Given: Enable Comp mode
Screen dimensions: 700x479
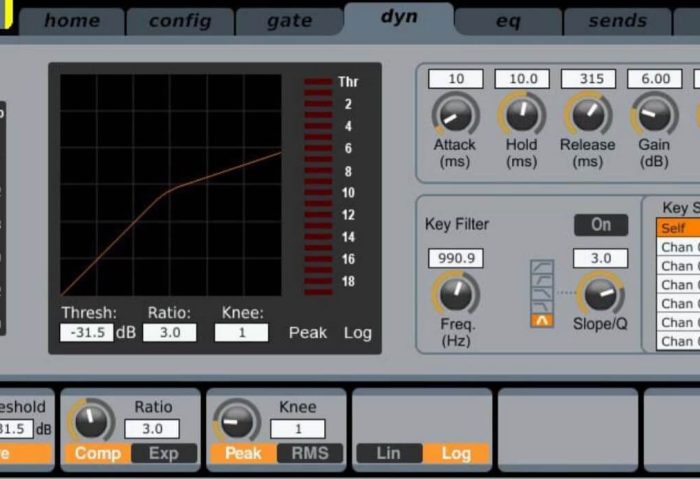Looking at the screenshot, I should pyautogui.click(x=98, y=453).
